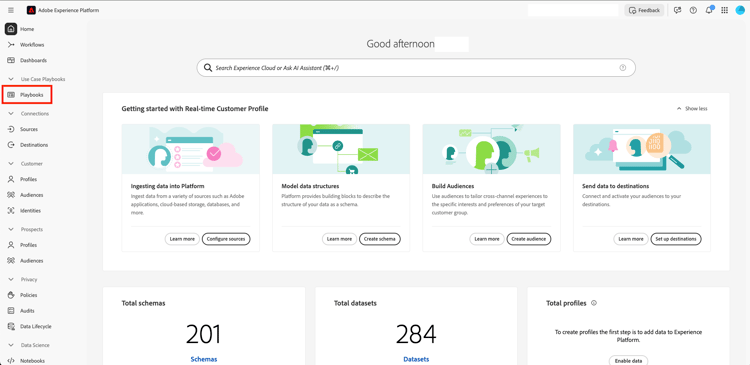Image resolution: width=750 pixels, height=365 pixels.
Task: Click the Feedback button
Action: [x=644, y=10]
